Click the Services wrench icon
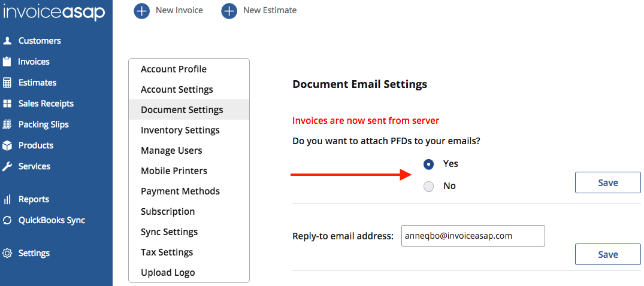The image size is (644, 286). coord(7,166)
